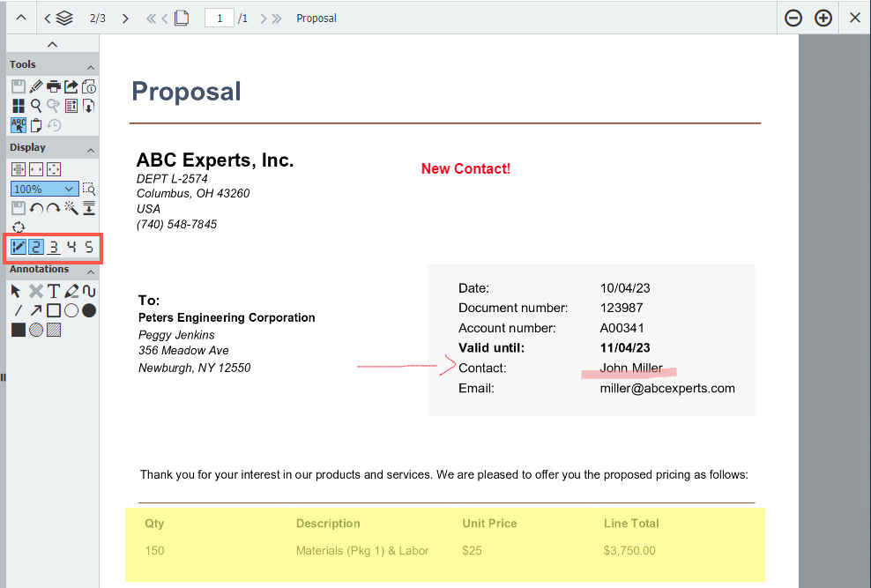Select the freehand pen annotation tool

[x=72, y=291]
